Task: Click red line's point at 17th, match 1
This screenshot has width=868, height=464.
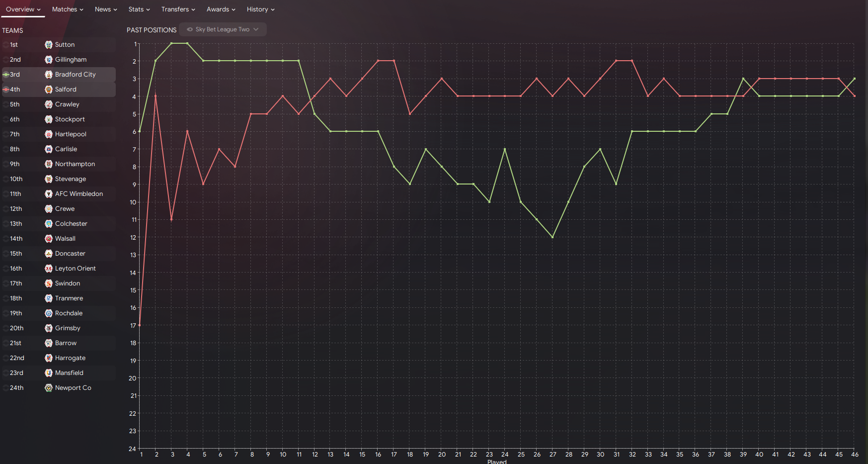Action: [140, 325]
